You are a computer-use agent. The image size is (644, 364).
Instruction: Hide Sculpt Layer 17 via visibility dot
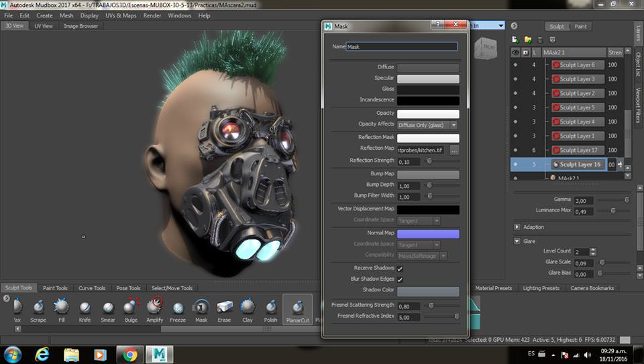[x=515, y=150]
